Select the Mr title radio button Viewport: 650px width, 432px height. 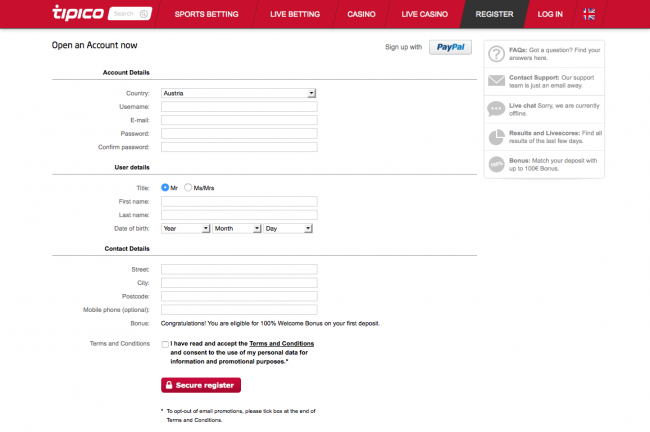[165, 187]
